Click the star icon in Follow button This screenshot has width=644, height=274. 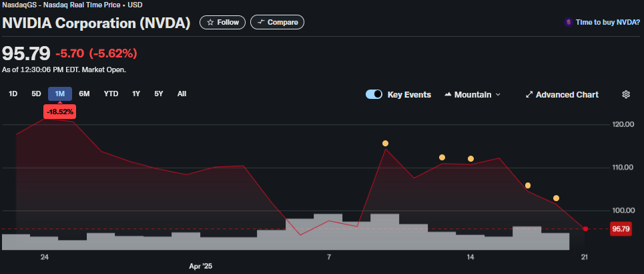(x=210, y=22)
